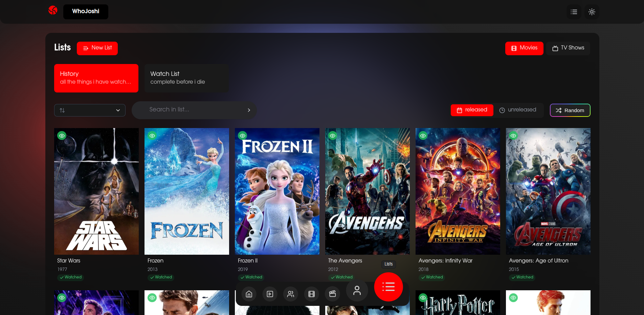Submit search with arrow chevron

coord(249,110)
